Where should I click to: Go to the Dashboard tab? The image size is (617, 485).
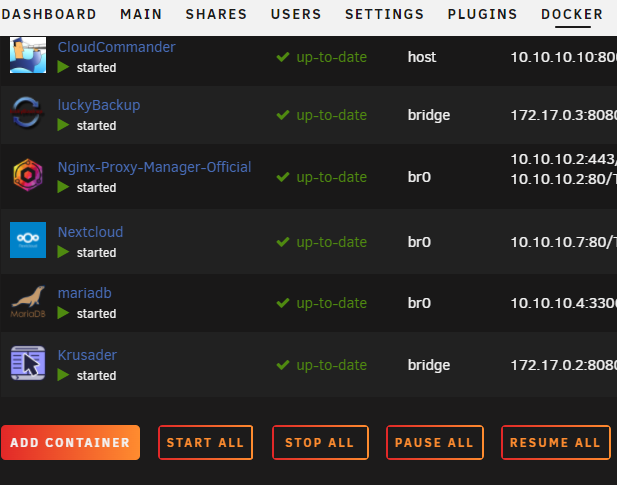pos(49,14)
